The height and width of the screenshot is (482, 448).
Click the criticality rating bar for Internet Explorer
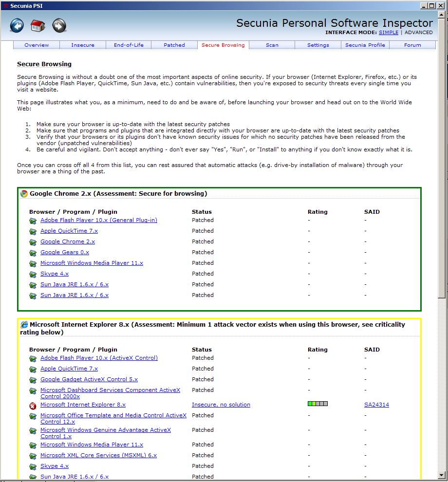317,404
